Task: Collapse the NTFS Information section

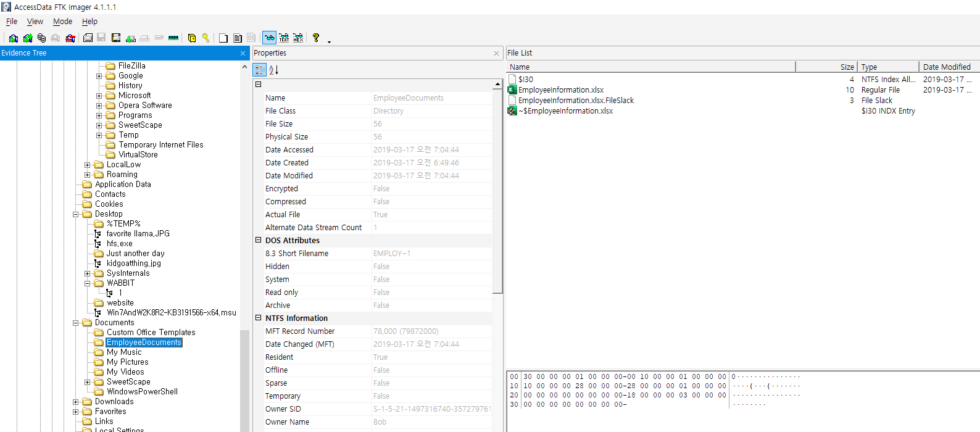Action: click(259, 318)
